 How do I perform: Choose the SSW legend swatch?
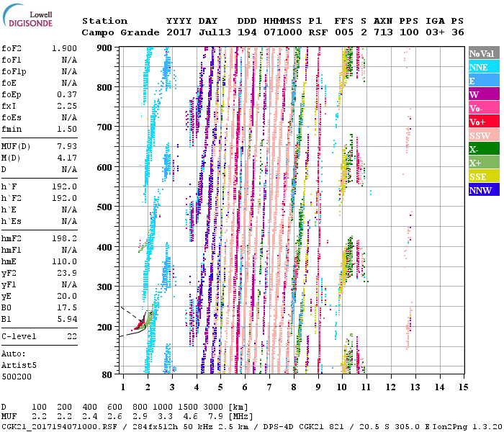click(x=482, y=135)
